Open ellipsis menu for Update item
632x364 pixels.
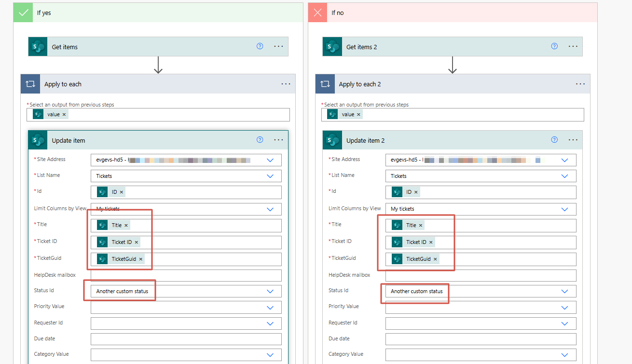click(278, 140)
